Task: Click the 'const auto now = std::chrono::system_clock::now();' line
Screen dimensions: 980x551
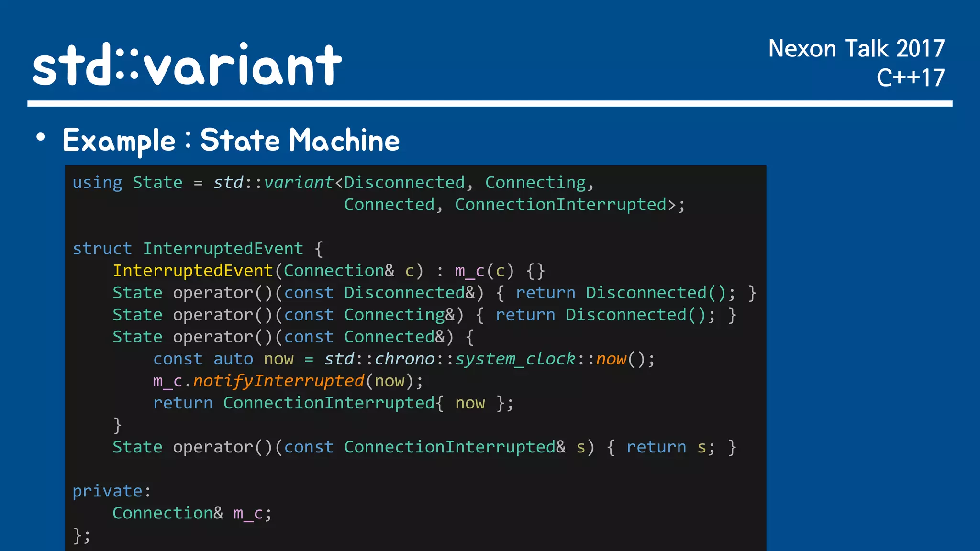Action: [404, 359]
